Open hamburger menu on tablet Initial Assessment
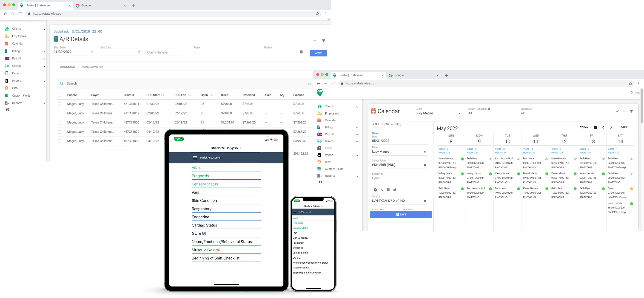 pyautogui.click(x=195, y=158)
